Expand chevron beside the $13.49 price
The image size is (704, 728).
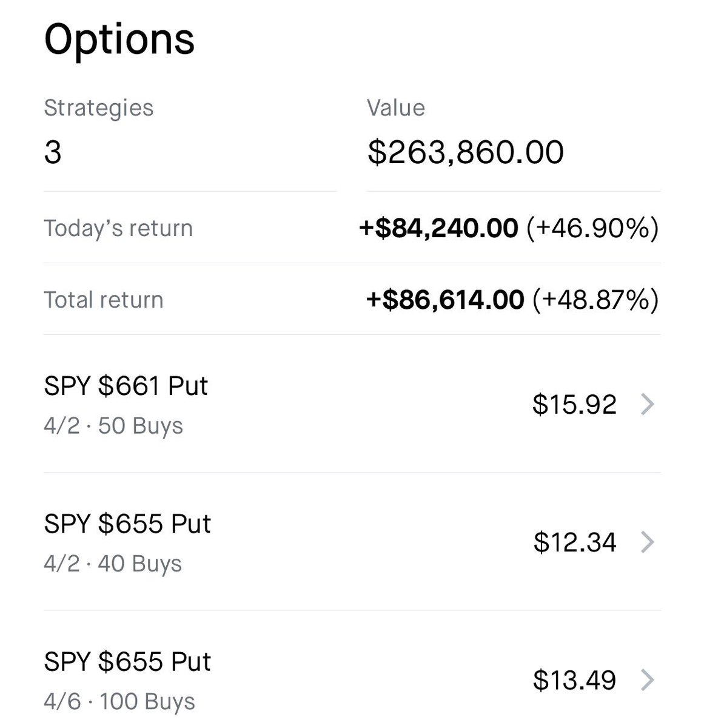click(x=647, y=680)
